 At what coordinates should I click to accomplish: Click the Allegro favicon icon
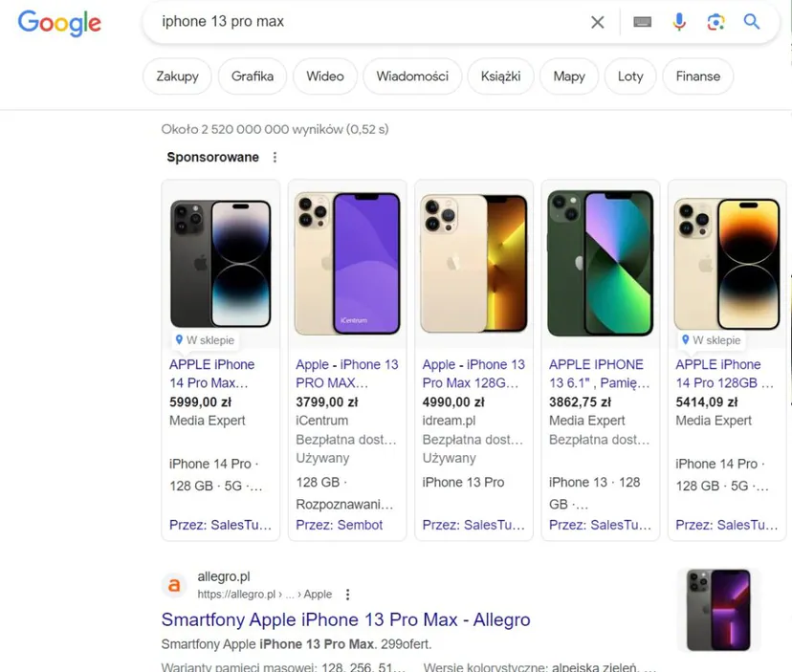click(x=174, y=585)
